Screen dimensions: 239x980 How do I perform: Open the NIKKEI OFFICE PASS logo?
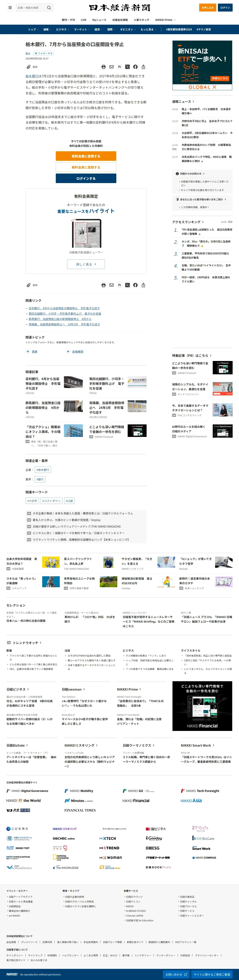[x=110, y=867]
